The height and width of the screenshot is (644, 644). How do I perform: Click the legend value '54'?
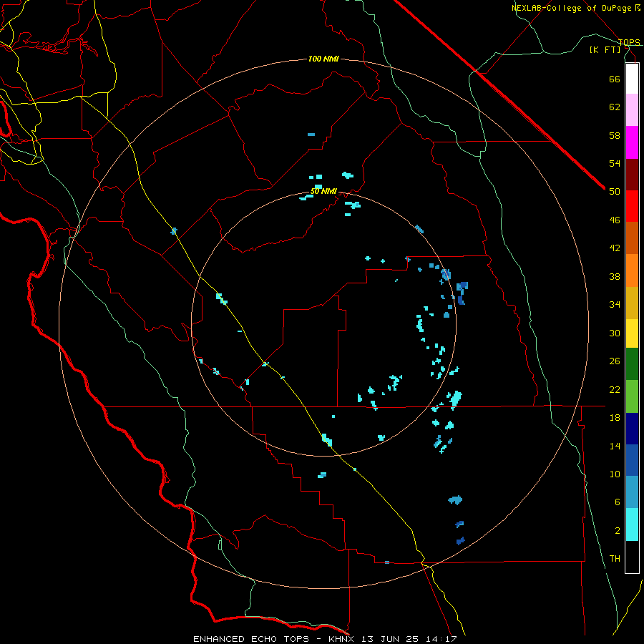(615, 163)
